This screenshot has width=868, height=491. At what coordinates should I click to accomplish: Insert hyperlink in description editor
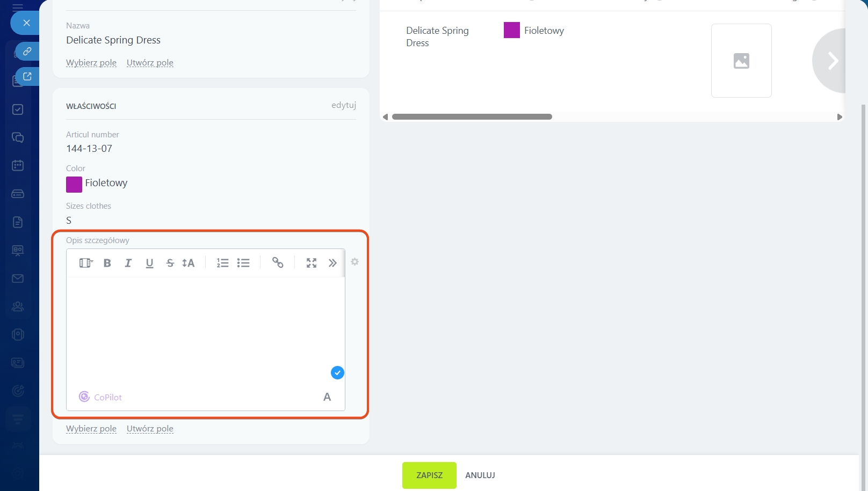coord(278,262)
